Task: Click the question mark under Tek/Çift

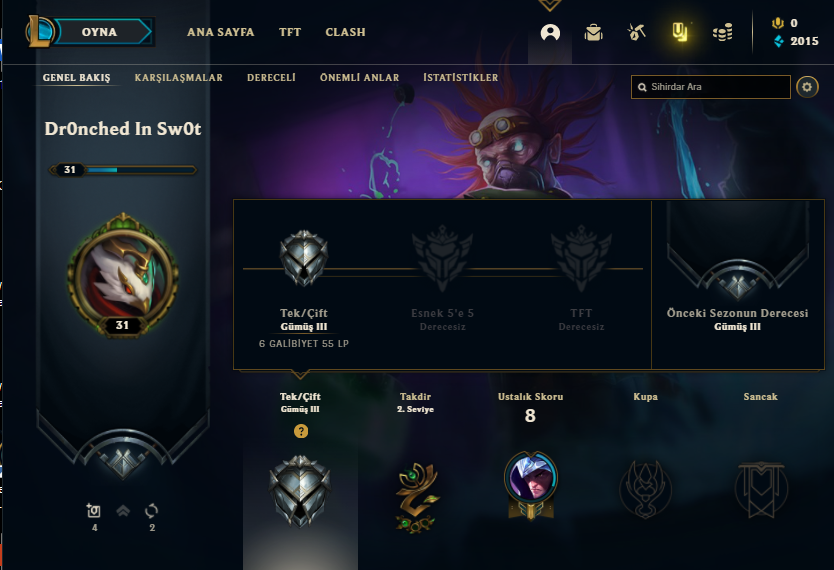Action: click(x=301, y=431)
